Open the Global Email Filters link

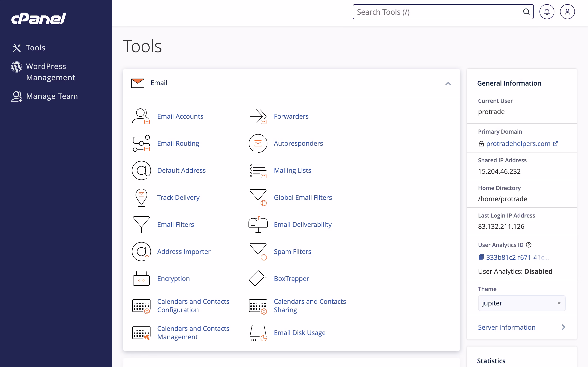point(303,197)
